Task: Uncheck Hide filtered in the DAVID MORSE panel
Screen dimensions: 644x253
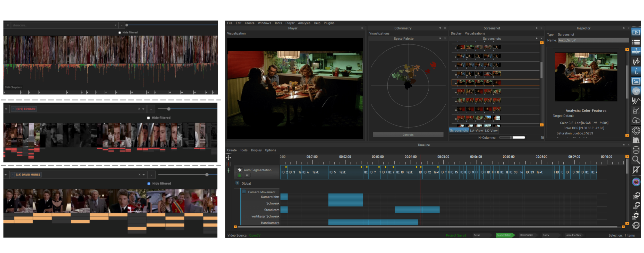Action: pyautogui.click(x=149, y=184)
